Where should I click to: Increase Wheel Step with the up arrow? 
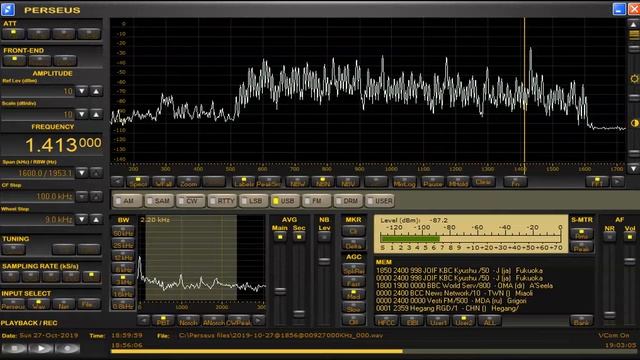pos(96,220)
